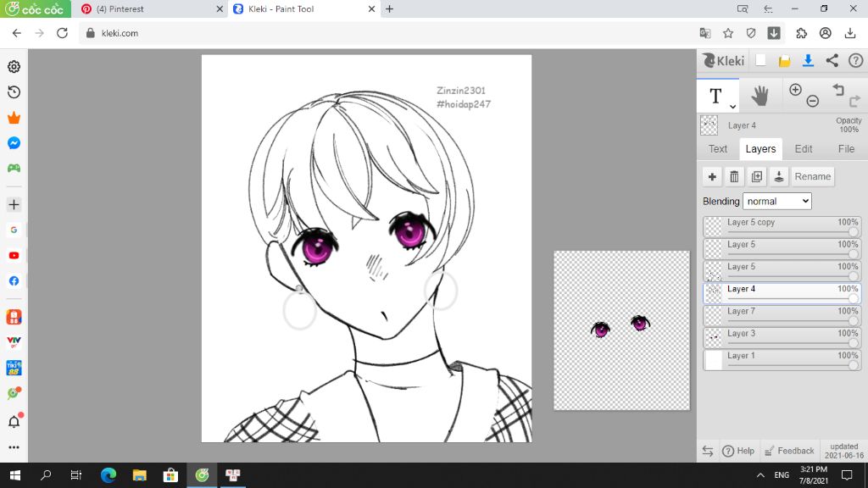The height and width of the screenshot is (488, 868).
Task: Select the Layer 1 layer
Action: pyautogui.click(x=782, y=359)
